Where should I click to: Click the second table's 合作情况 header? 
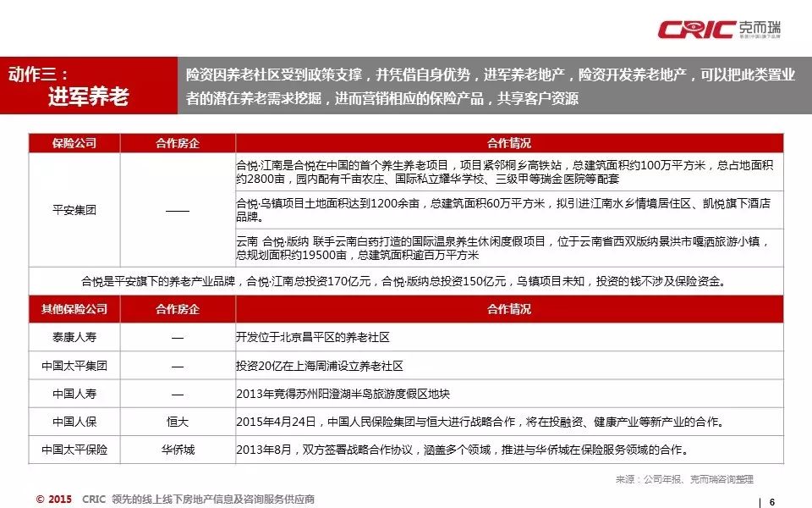pos(509,309)
